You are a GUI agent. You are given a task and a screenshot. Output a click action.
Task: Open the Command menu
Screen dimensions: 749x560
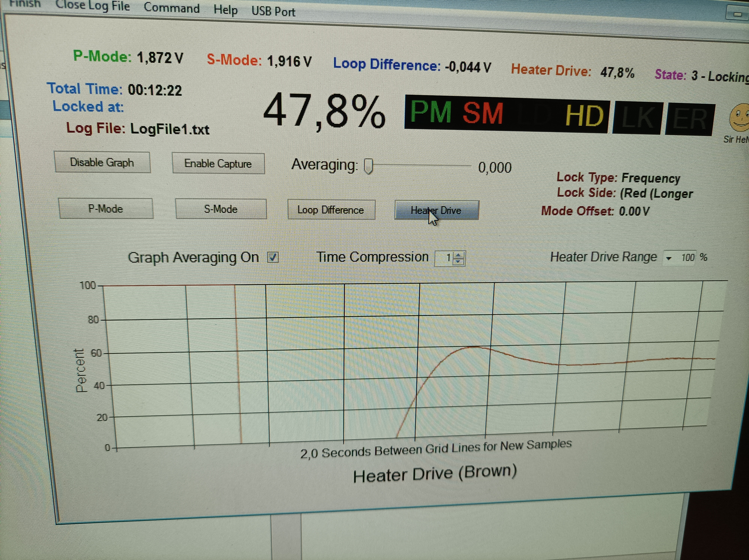tap(172, 8)
